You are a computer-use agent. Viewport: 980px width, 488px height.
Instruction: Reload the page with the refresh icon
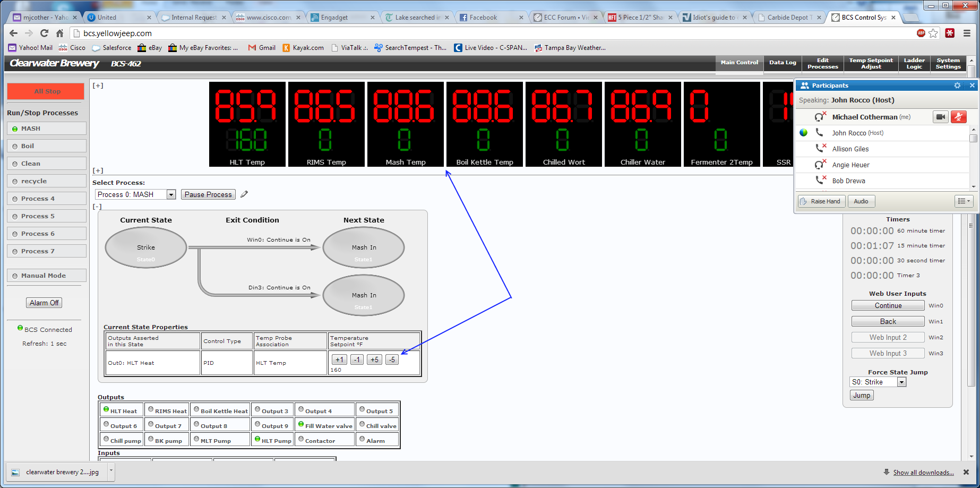[45, 33]
